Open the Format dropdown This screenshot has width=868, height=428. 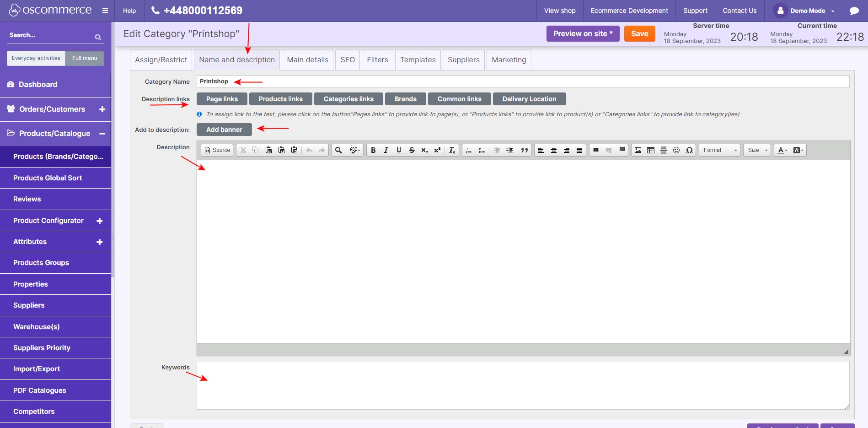719,150
